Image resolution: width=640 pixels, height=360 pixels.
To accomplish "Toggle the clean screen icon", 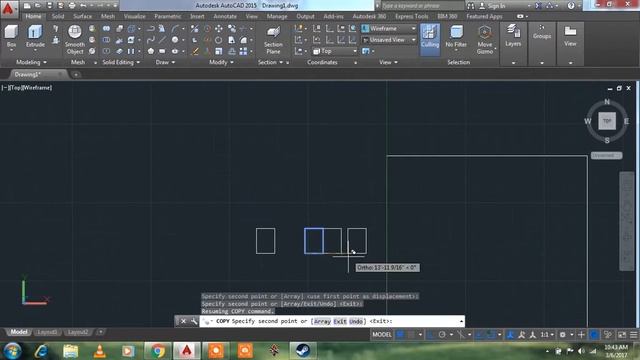I will pos(622,335).
